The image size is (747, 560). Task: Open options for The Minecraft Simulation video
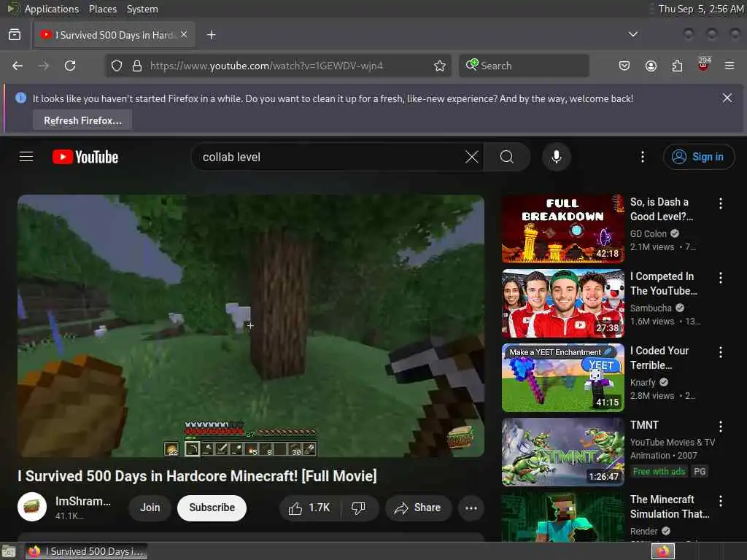pyautogui.click(x=720, y=500)
